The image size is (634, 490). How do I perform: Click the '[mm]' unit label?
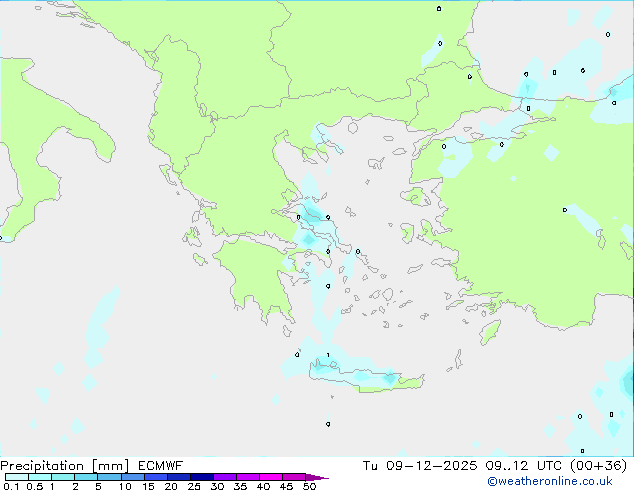tap(110, 466)
